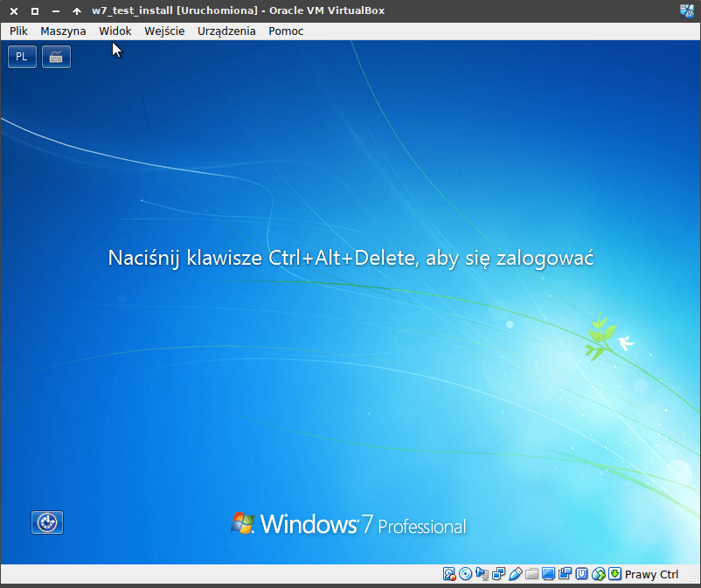701x588 pixels.
Task: Click the Prawy Ctrl host key label
Action: (x=651, y=574)
